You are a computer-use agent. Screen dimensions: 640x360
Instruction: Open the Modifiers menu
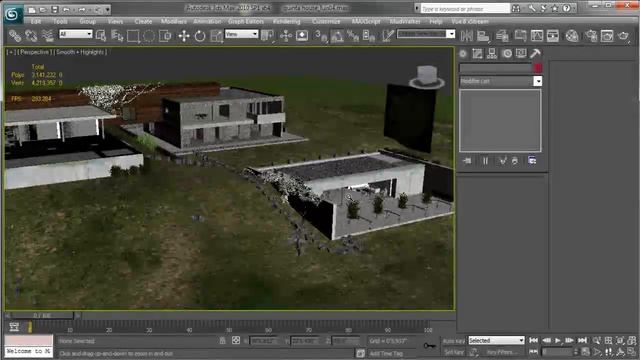[173, 21]
